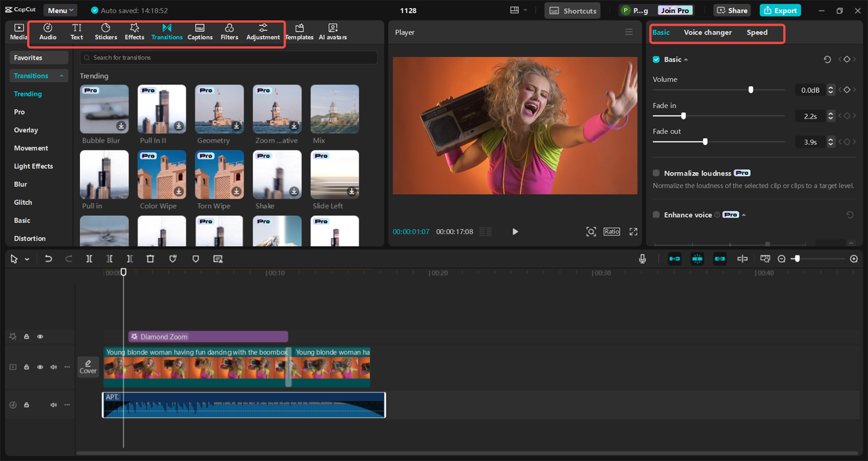Enable the Normalize loudness checkbox
The image size is (868, 461).
(656, 174)
